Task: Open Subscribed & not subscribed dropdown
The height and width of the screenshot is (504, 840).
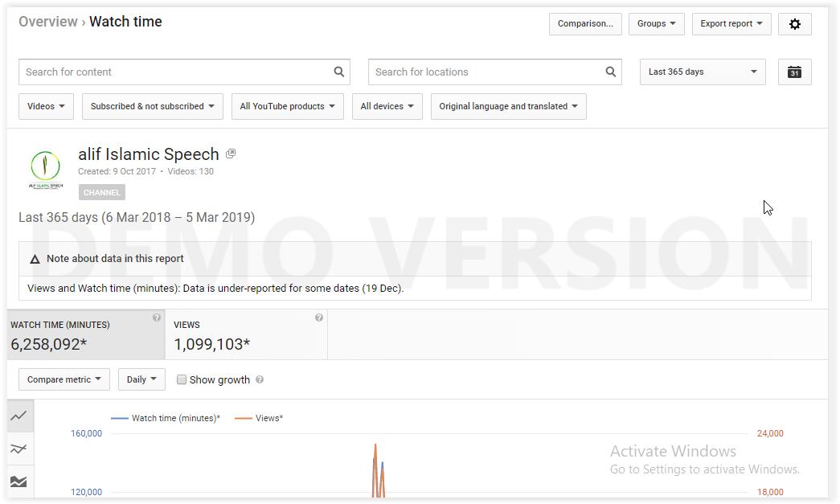Action: (x=152, y=107)
